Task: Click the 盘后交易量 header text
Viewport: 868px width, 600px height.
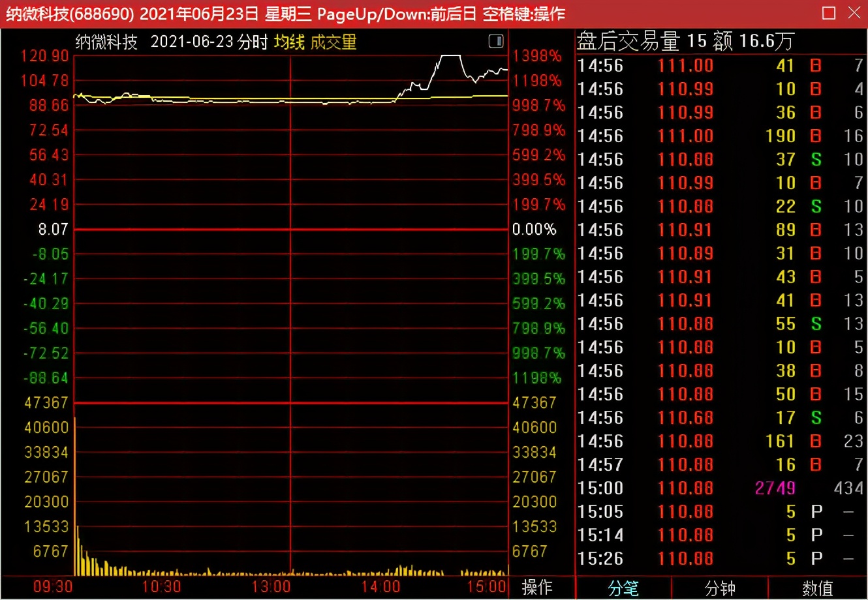Action: [628, 41]
